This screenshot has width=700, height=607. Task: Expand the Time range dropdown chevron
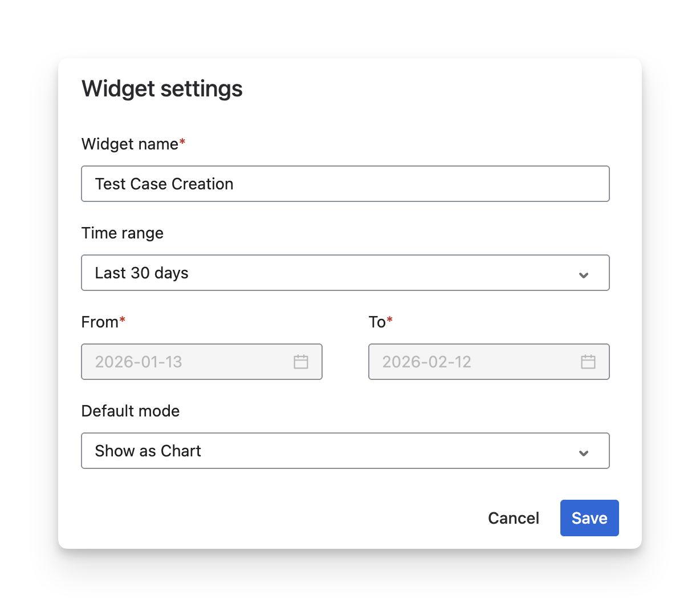pos(584,274)
